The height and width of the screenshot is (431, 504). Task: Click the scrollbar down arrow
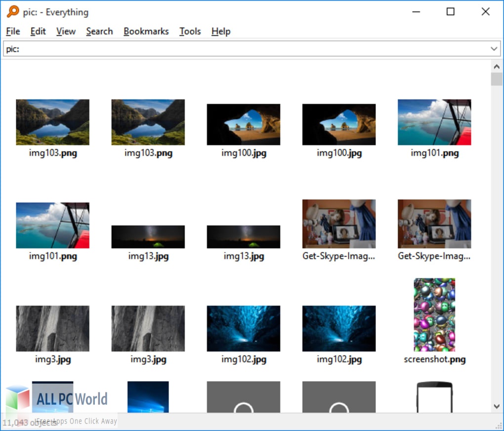click(497, 406)
